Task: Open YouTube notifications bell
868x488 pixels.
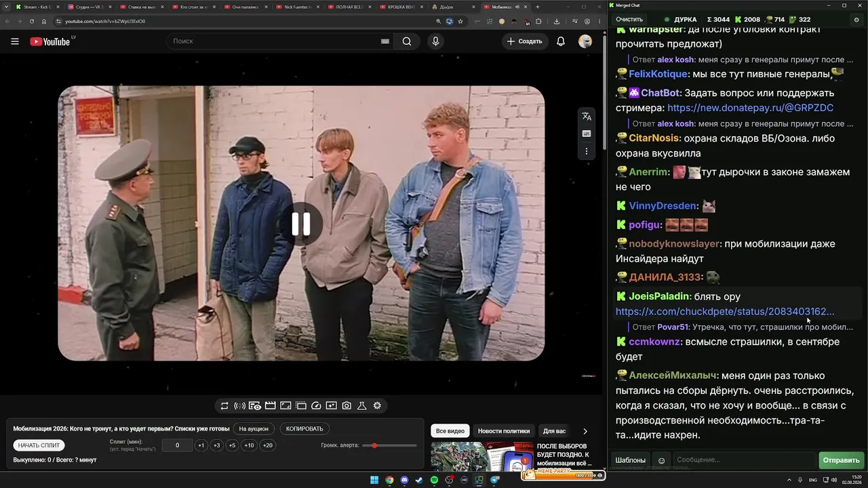Action: pos(561,41)
